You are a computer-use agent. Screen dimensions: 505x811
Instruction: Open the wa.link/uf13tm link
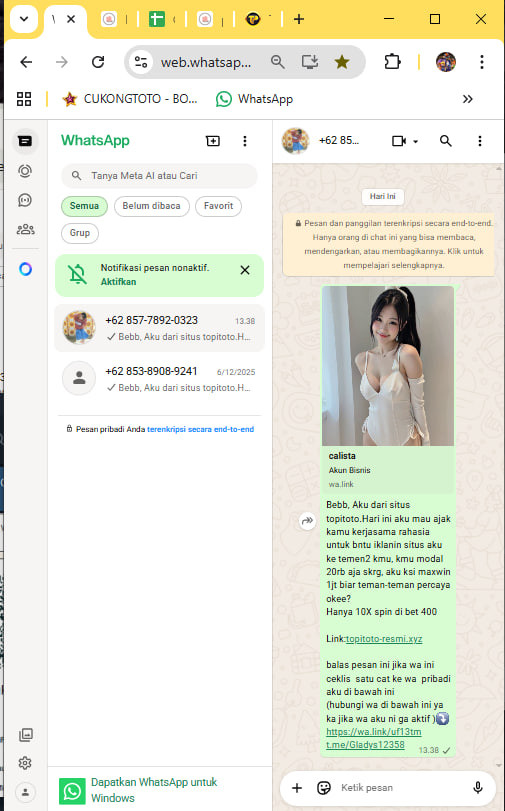pos(374,732)
